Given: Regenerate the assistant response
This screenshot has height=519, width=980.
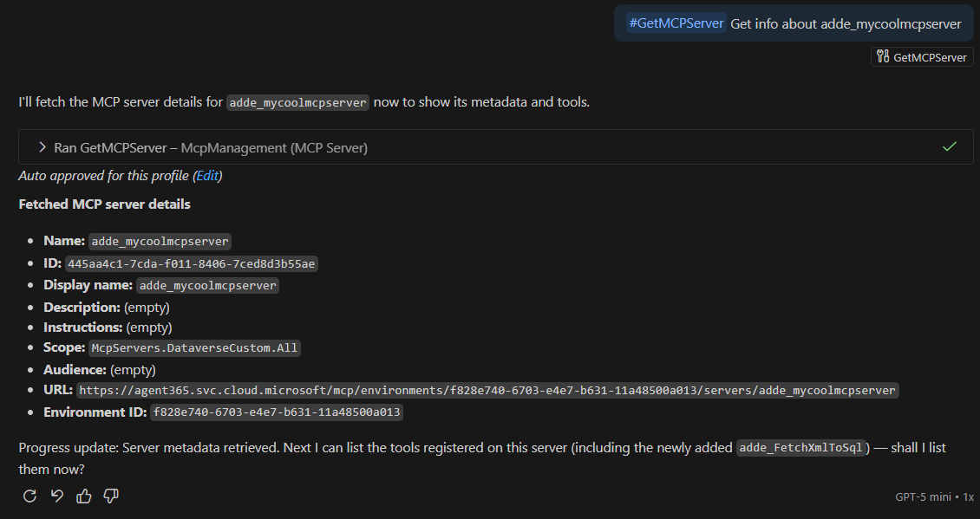Looking at the screenshot, I should click(29, 496).
